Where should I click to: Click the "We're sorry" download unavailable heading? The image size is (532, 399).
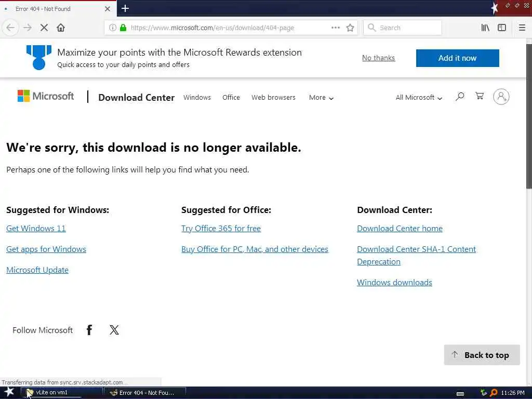[154, 147]
